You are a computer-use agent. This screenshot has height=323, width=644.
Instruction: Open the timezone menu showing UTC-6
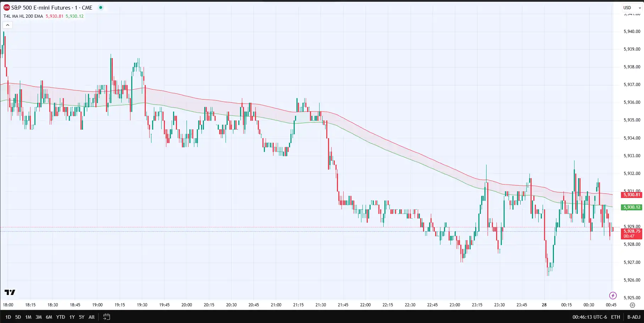589,317
